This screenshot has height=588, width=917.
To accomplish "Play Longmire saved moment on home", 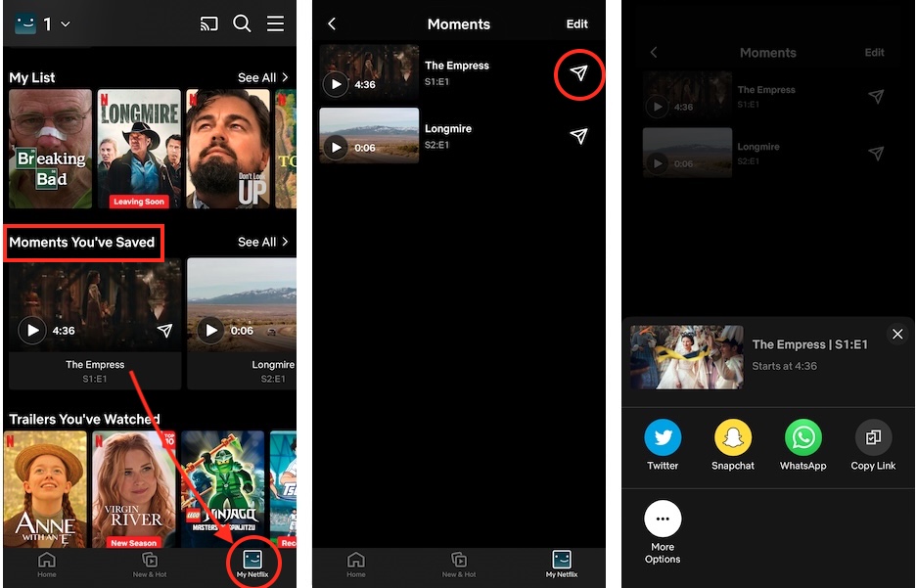I will (x=210, y=331).
